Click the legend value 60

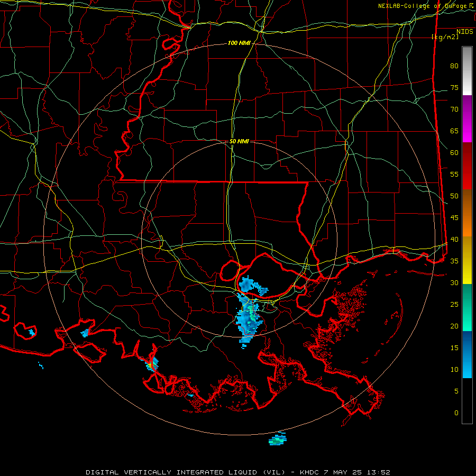click(x=454, y=153)
